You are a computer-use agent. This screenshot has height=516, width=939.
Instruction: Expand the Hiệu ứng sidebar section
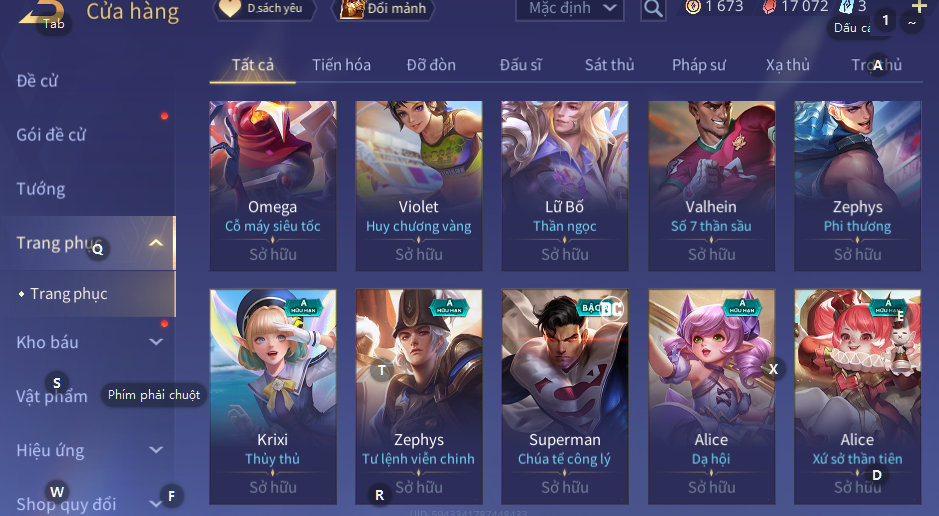tap(156, 450)
